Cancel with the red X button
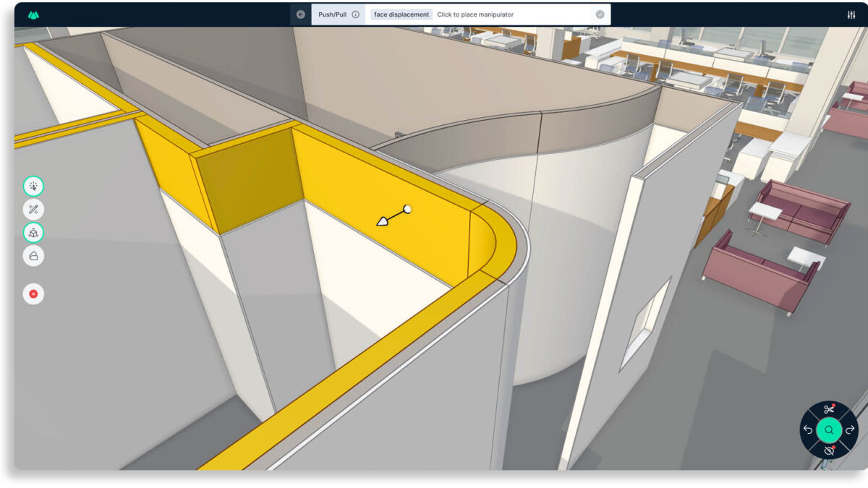The image size is (868, 488). pos(33,294)
